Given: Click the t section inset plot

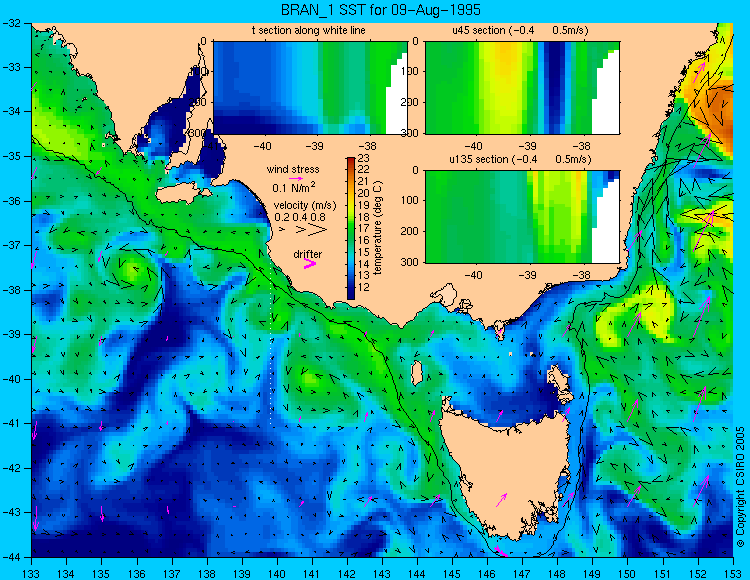Looking at the screenshot, I should [310, 88].
